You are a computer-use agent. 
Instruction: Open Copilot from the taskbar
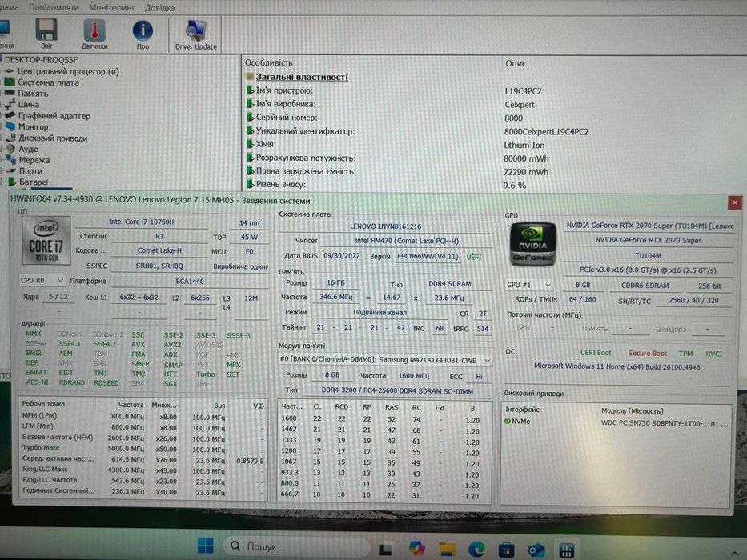416,548
